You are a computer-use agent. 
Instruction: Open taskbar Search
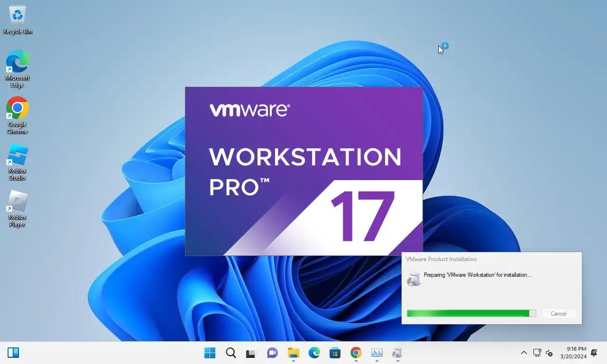pos(230,353)
